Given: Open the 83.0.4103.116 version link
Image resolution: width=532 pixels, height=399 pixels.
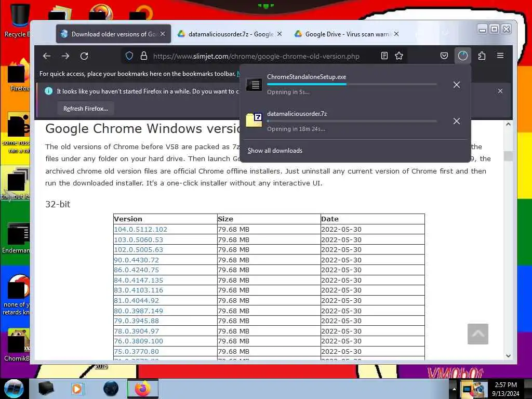Looking at the screenshot, I should point(138,290).
